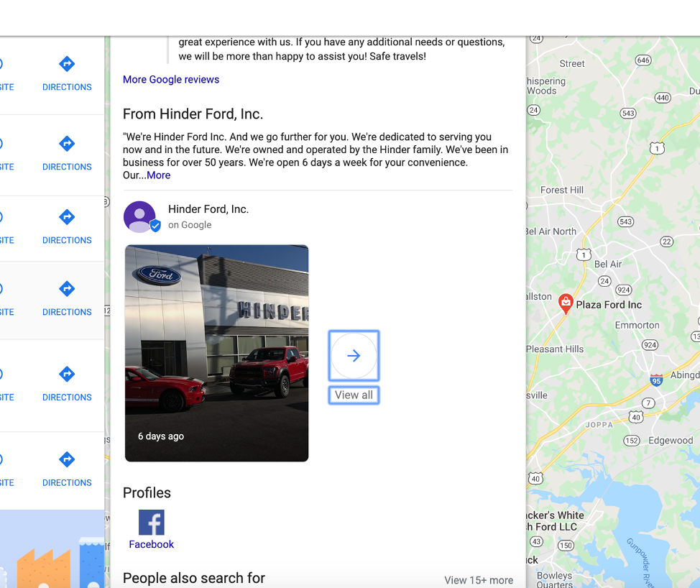Open the Facebook profile icon
700x588 pixels.
pos(152,523)
